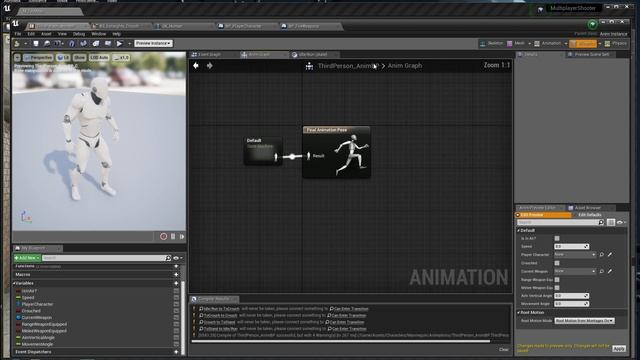640x360 pixels.
Task: Open the Root Motion Mode dropdown
Action: click(584, 321)
